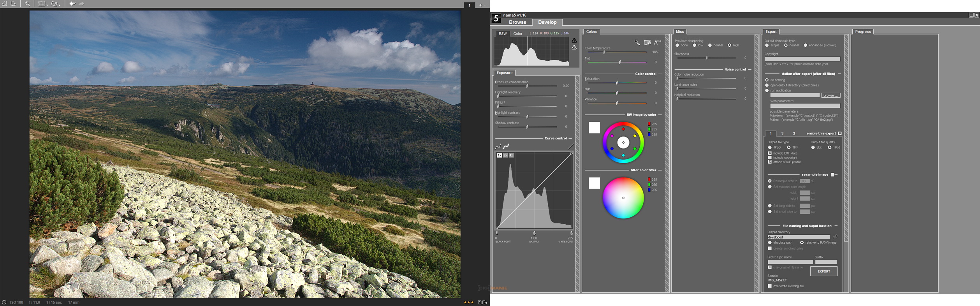Enable the include copyright checkbox
The height and width of the screenshot is (306, 980).
click(x=770, y=158)
